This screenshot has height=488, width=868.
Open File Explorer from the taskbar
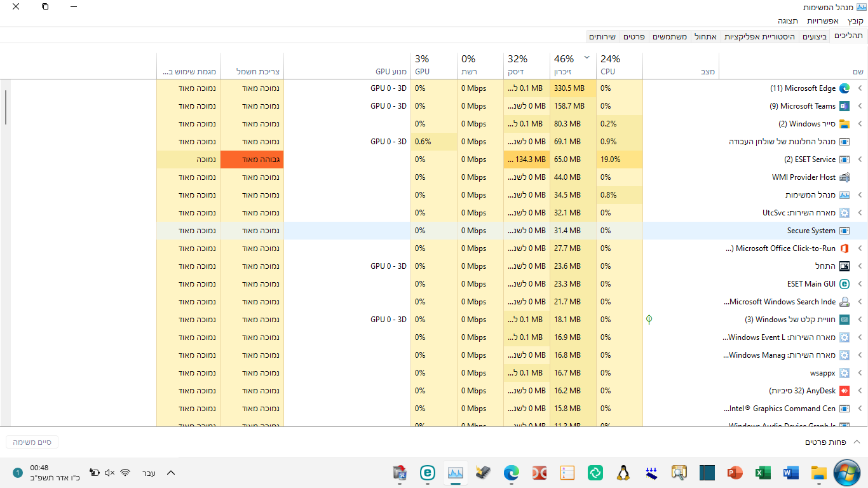pyautogui.click(x=818, y=473)
